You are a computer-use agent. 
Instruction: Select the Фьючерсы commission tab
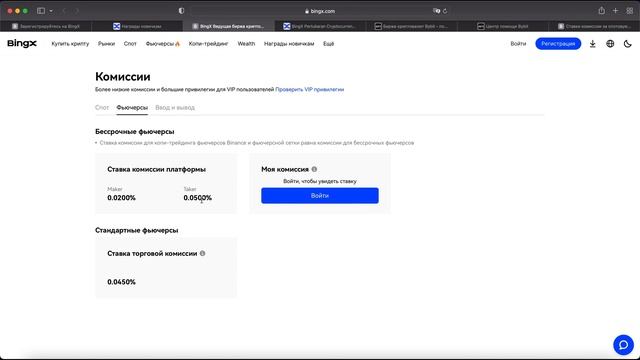click(x=132, y=107)
